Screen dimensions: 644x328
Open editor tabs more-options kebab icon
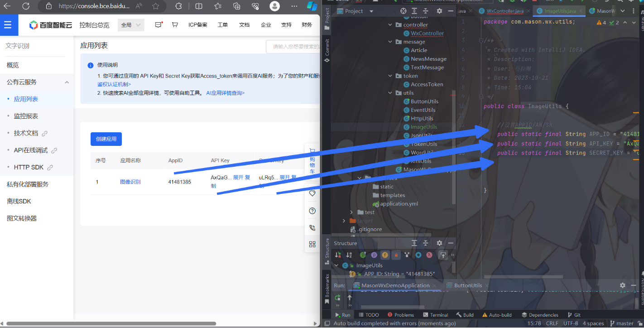pyautogui.click(x=633, y=11)
